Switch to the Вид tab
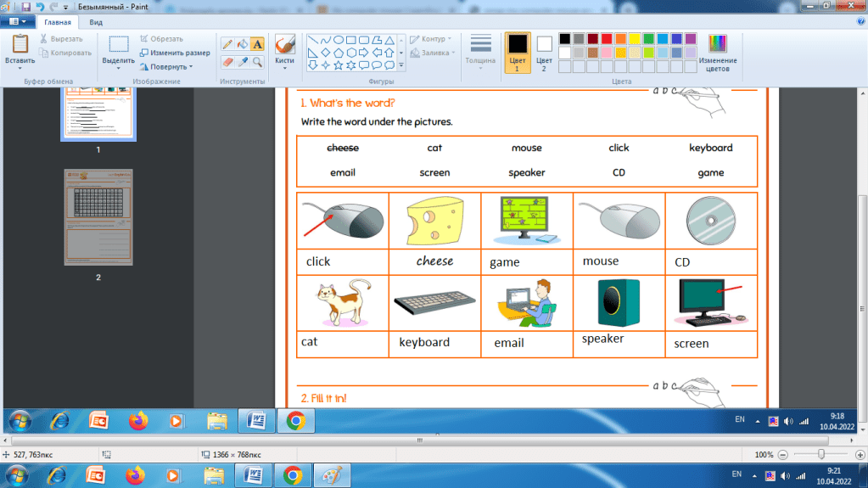This screenshot has width=868, height=488. [x=96, y=23]
